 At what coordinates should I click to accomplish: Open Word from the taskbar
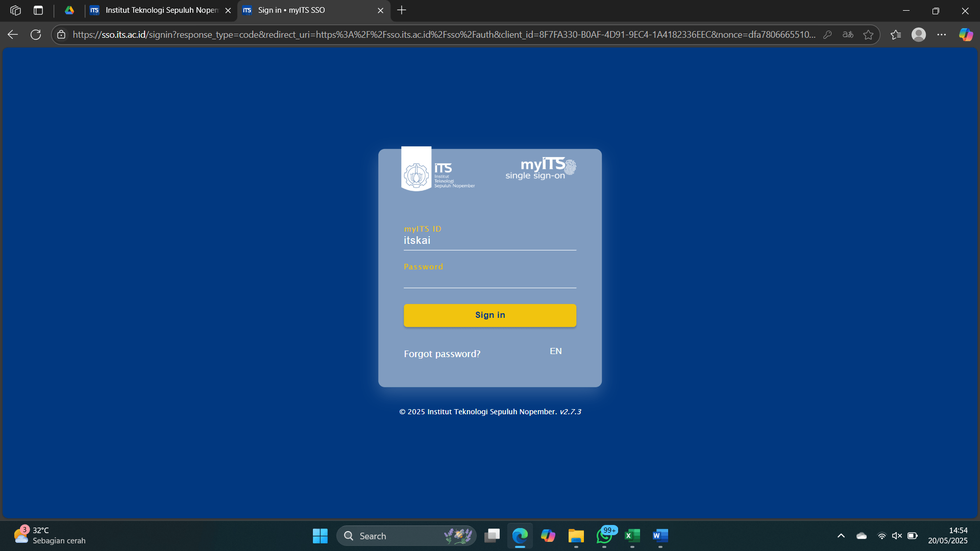click(660, 536)
